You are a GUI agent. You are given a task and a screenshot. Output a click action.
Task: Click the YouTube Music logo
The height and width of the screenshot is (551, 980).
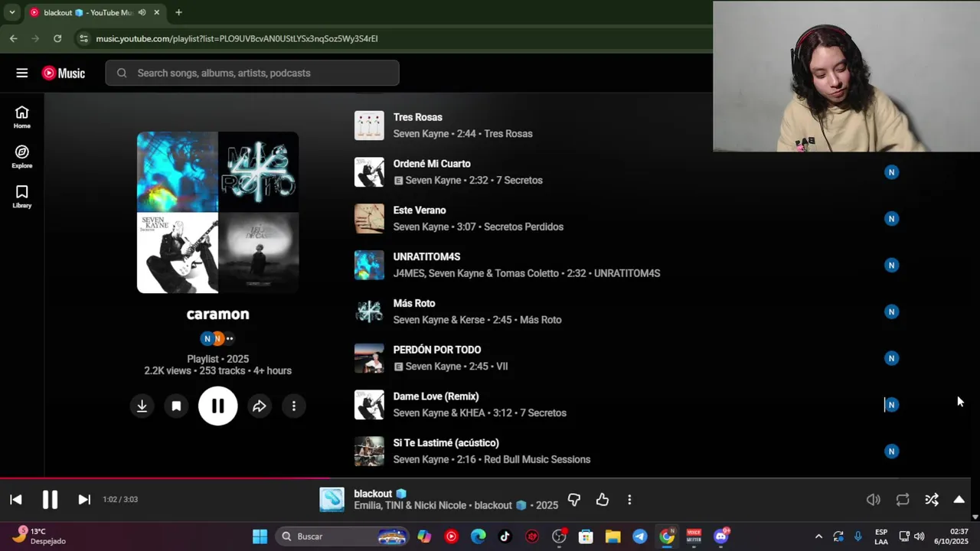pyautogui.click(x=64, y=73)
